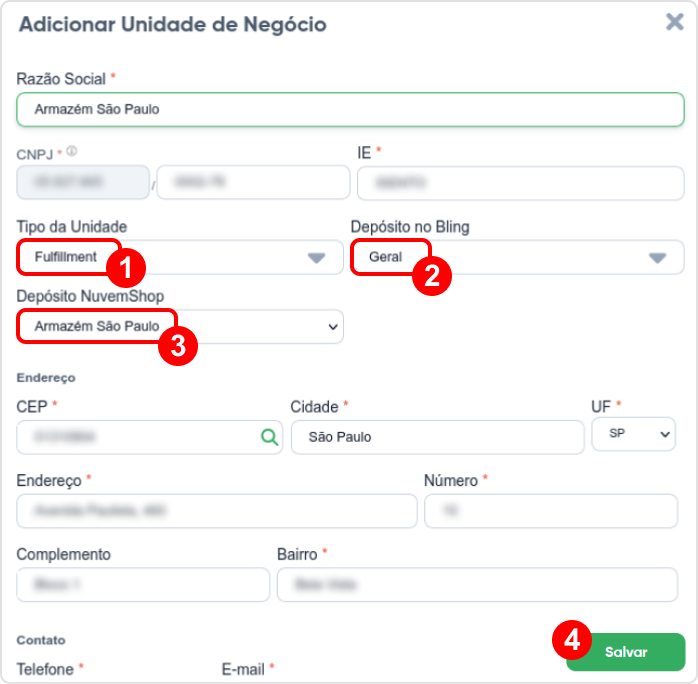Select the UF dropdown showing SP

coord(633,434)
